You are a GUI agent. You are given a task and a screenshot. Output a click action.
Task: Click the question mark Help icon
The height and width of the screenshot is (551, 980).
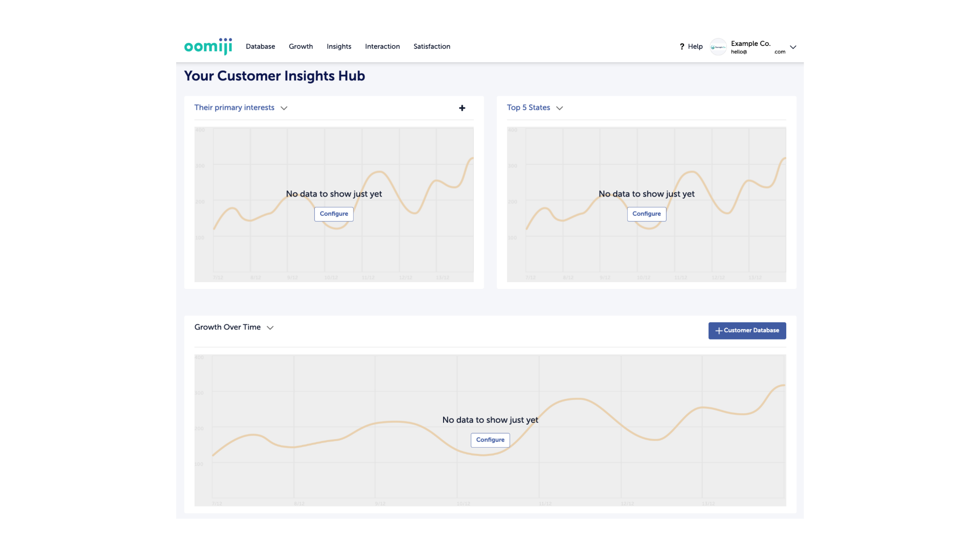coord(682,46)
